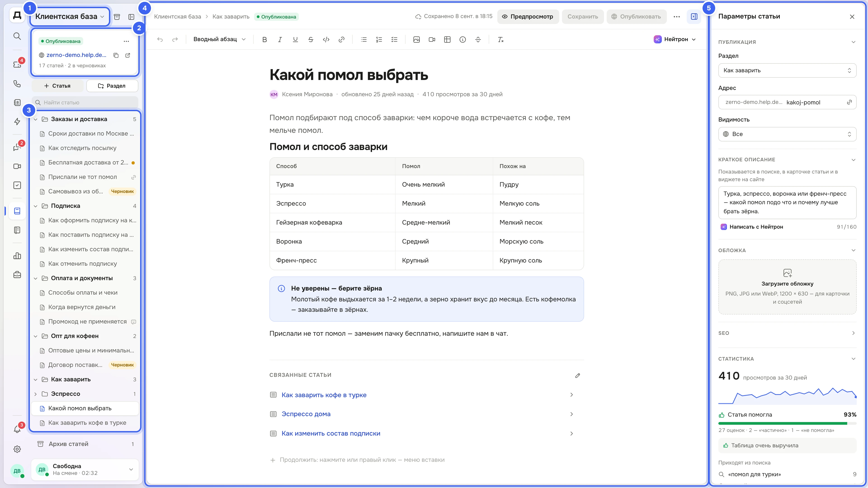Open the Видимость dropdown showing Все
The height and width of the screenshot is (488, 868).
(787, 134)
